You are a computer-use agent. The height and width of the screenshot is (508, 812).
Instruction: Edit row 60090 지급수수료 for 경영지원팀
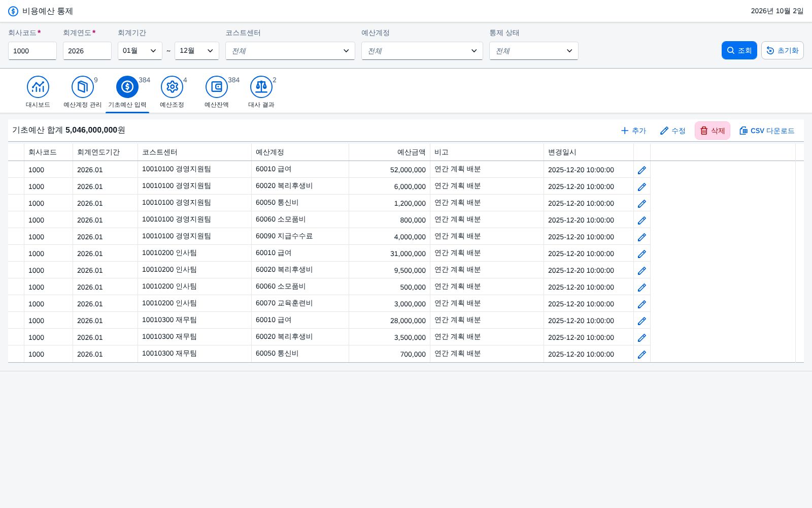click(x=642, y=237)
